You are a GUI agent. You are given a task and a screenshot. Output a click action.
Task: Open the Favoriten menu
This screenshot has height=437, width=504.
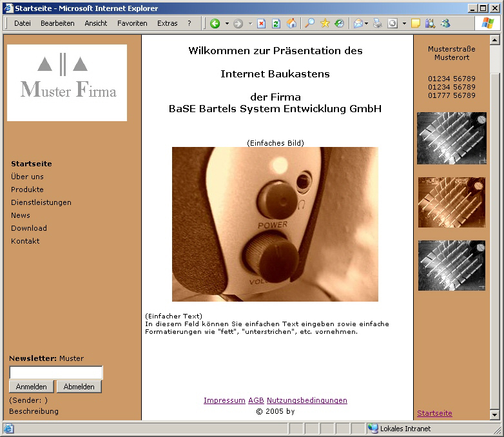point(132,23)
